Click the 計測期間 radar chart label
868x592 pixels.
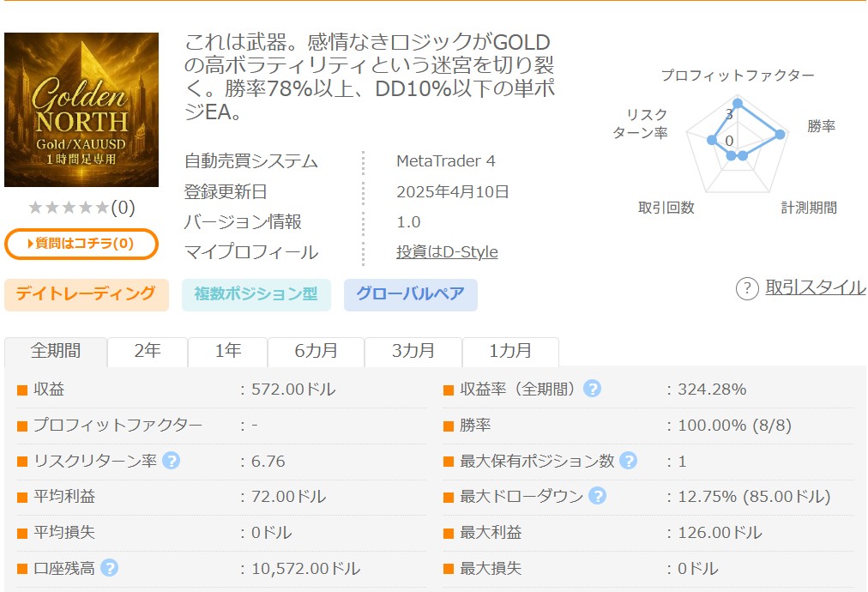(809, 208)
